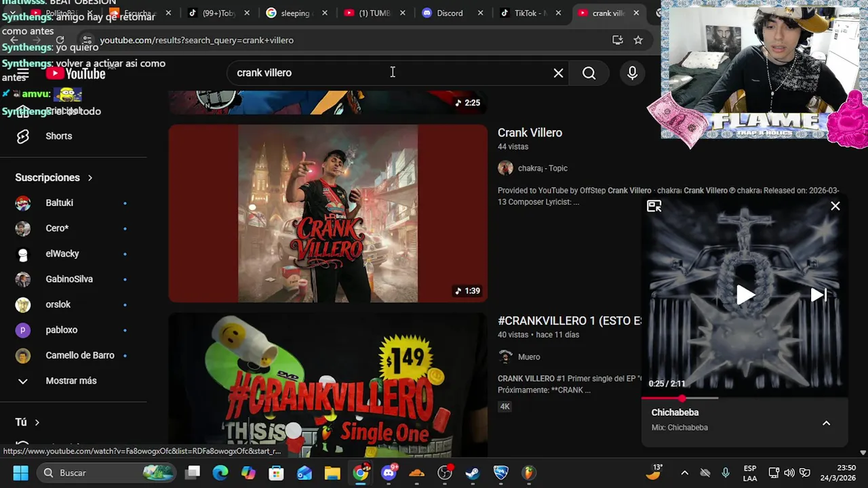Screen dimensions: 868x488
Task: Clear the search query with X
Action: 558,73
